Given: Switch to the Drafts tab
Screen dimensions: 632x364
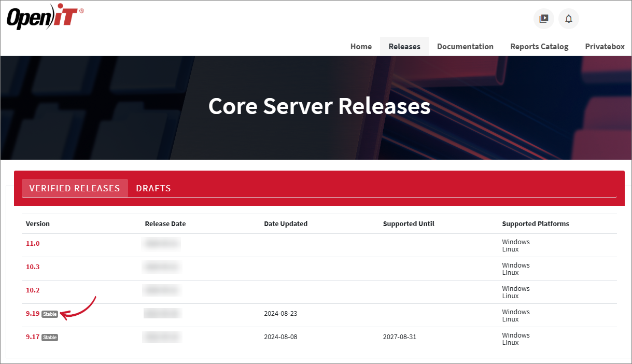Looking at the screenshot, I should click(x=153, y=188).
